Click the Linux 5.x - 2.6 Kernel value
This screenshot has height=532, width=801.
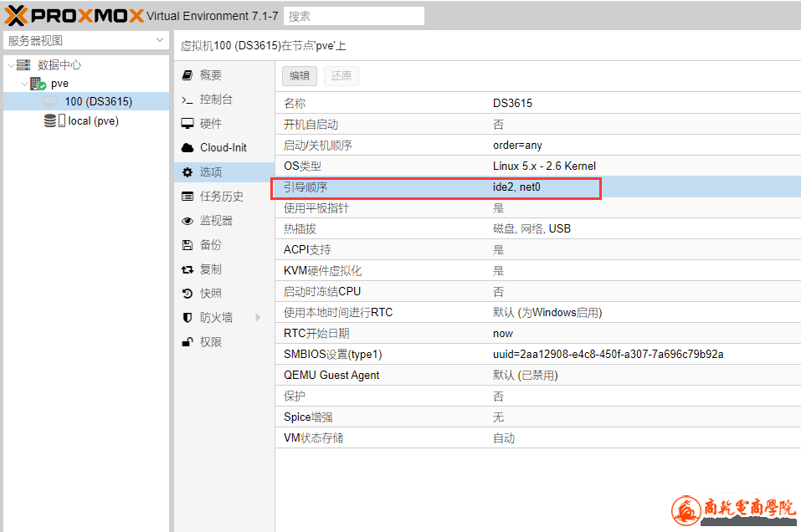544,166
